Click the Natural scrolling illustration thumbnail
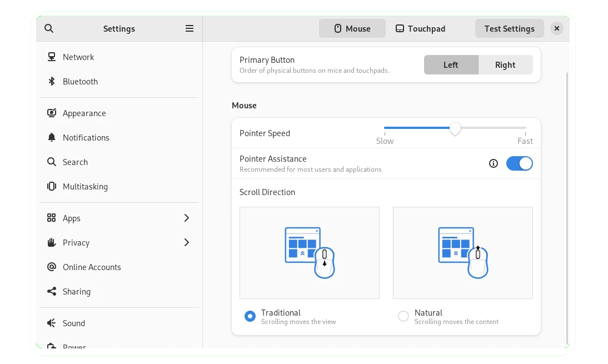This screenshot has height=364, width=608. click(x=462, y=253)
